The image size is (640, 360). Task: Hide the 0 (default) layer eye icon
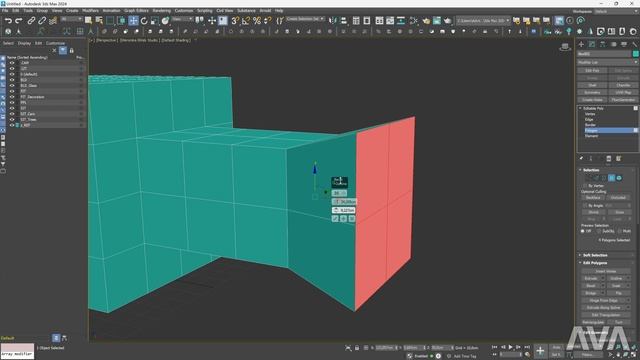(12, 74)
